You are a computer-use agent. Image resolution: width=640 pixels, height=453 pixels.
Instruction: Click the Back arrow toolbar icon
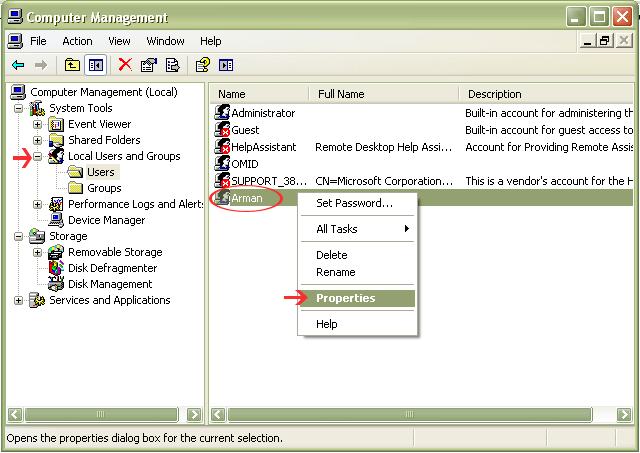coord(18,65)
